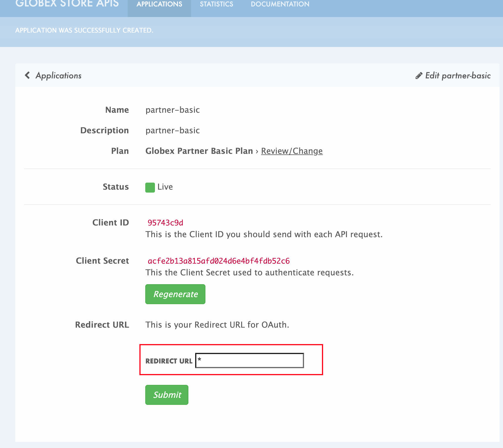The height and width of the screenshot is (448, 503).
Task: Click the Redirect URL row label
Action: pos(102,325)
